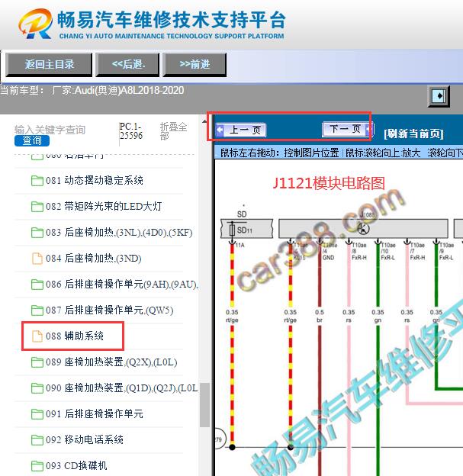Go to next page with 下一页
The image size is (463, 476).
[x=348, y=130]
